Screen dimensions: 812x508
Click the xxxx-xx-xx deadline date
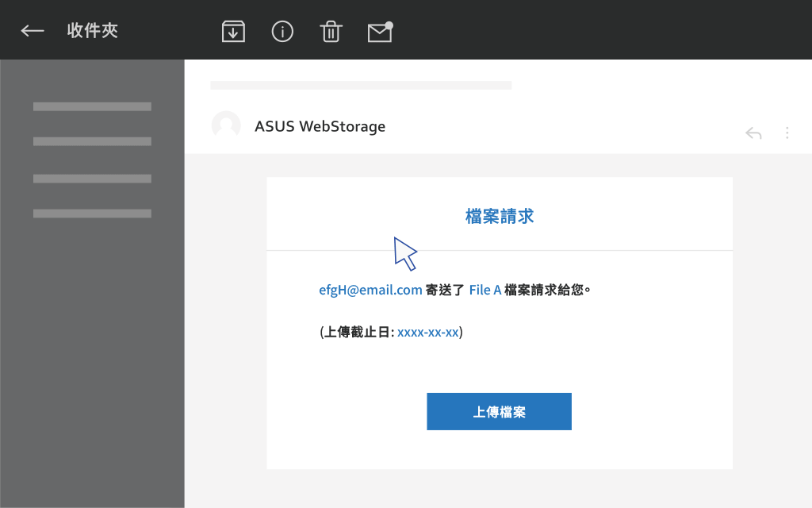point(427,333)
